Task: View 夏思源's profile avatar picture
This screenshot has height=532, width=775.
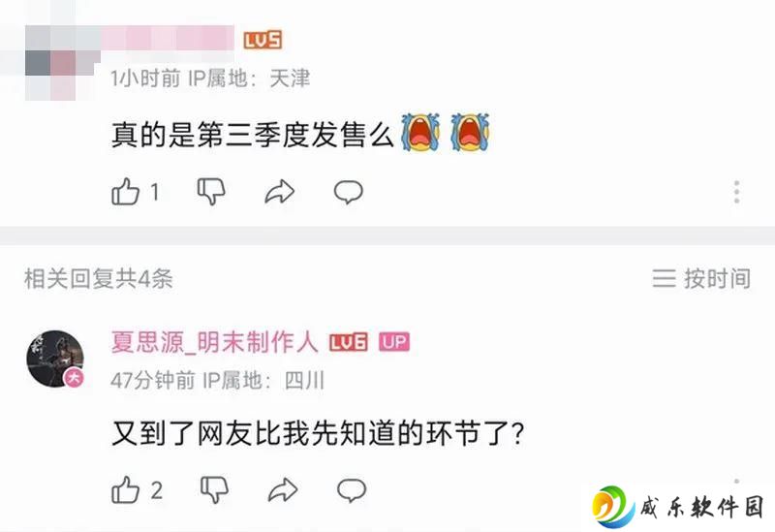Action: [x=55, y=359]
